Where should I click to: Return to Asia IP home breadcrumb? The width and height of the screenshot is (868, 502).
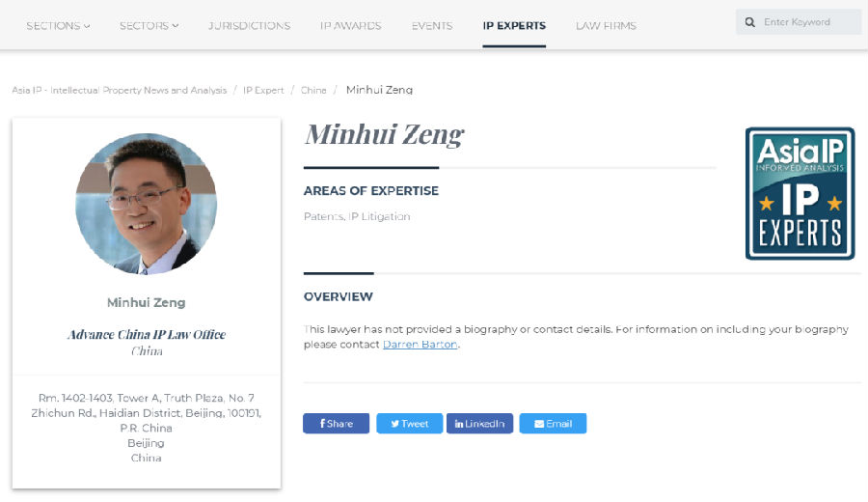click(120, 90)
